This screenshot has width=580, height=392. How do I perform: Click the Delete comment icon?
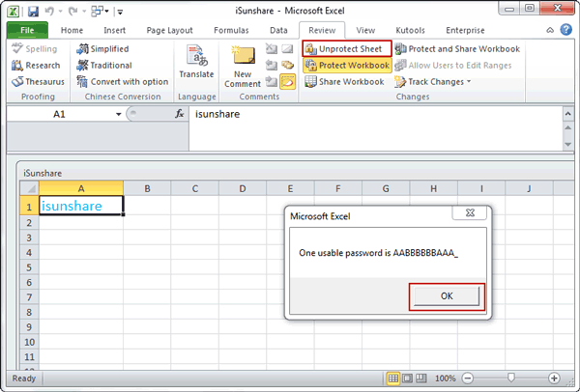[272, 49]
